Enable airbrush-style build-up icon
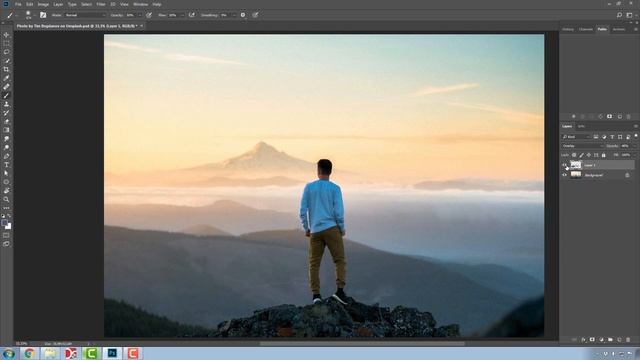This screenshot has width=640, height=360. tap(191, 15)
